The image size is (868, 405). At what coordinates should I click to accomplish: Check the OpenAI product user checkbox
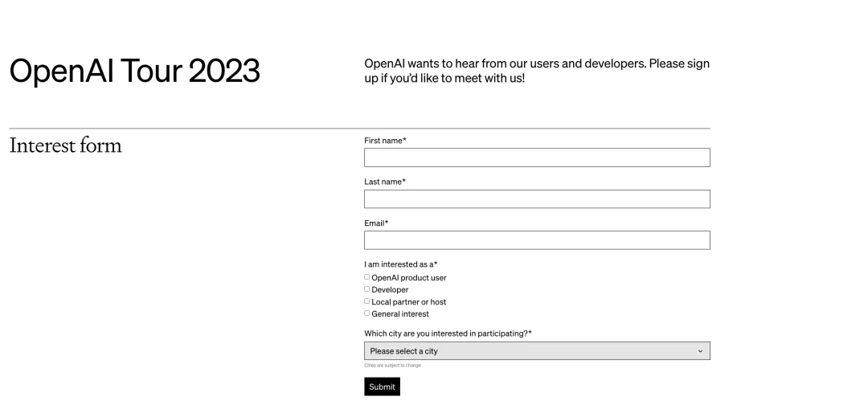tap(367, 277)
